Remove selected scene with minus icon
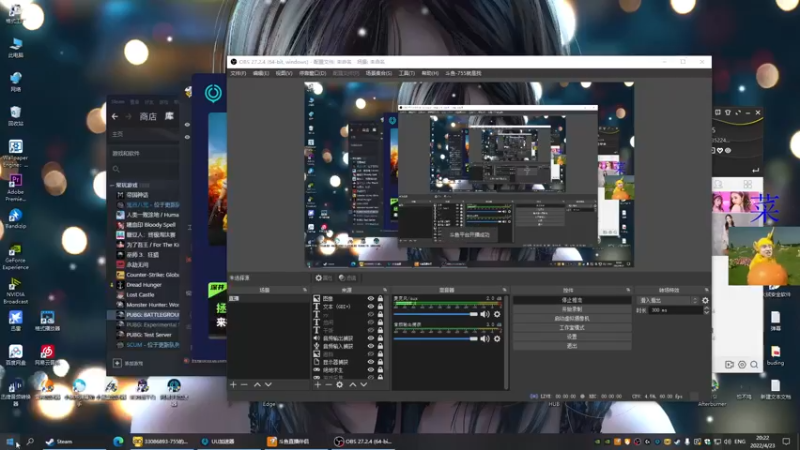 244,385
